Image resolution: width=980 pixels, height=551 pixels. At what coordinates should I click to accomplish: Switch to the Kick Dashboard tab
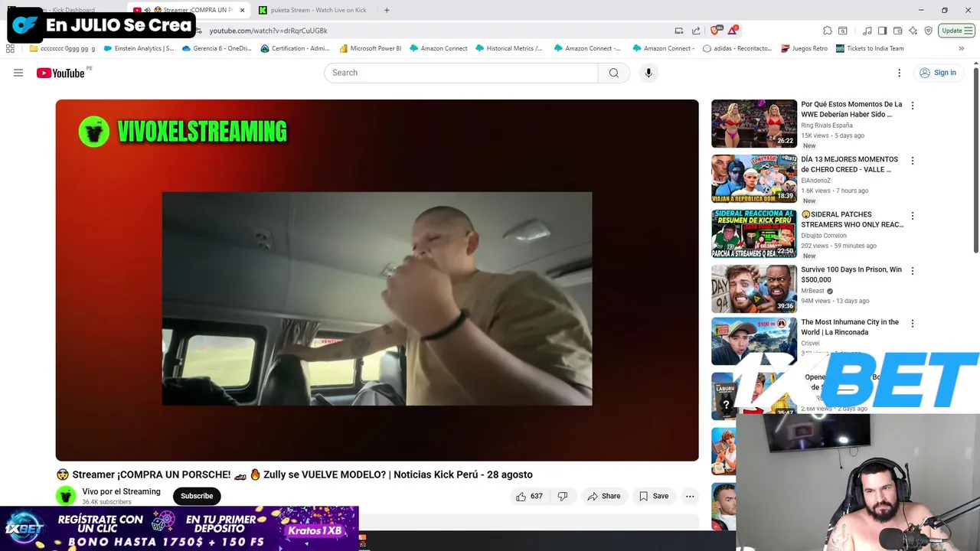click(x=65, y=10)
